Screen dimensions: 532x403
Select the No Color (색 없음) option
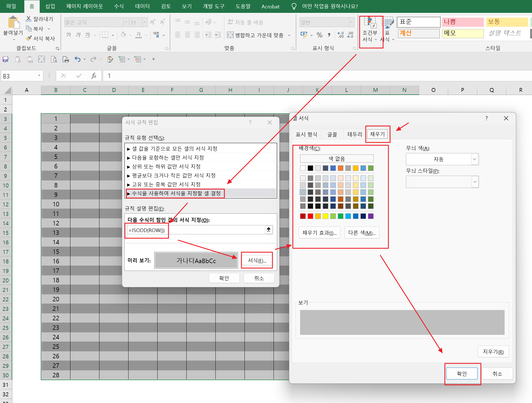[337, 158]
